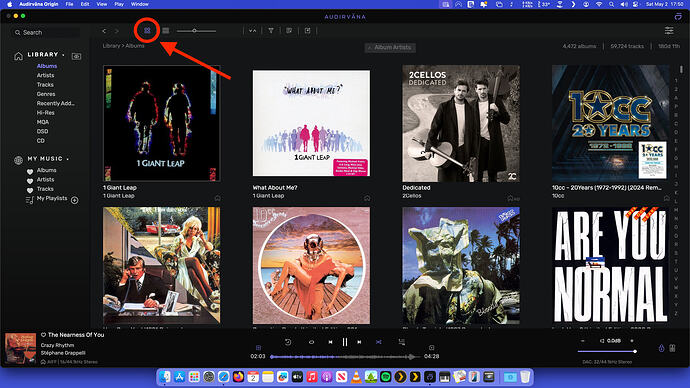Click the 10cc artist name link
Image resolution: width=690 pixels, height=388 pixels.
(x=558, y=196)
